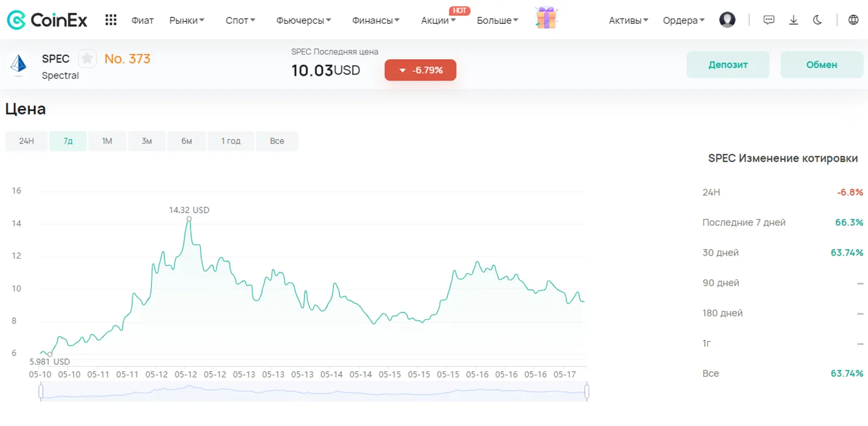Grab the left chart range slider handle

click(41, 391)
